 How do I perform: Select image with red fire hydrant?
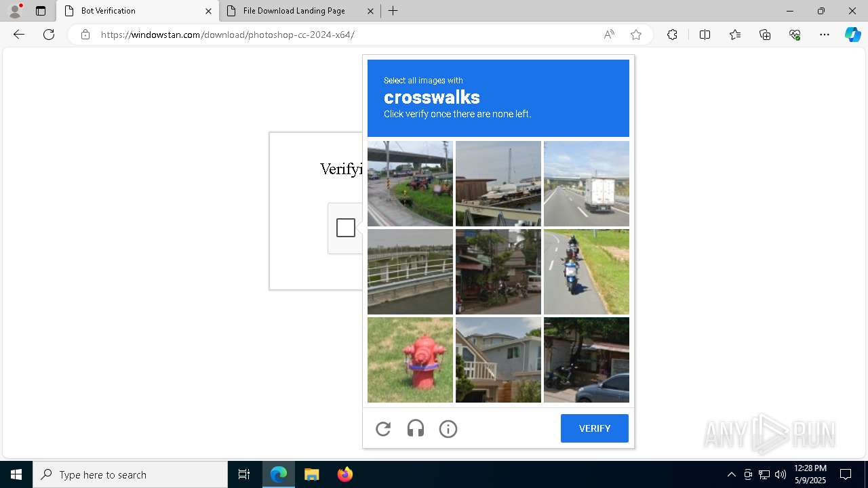pyautogui.click(x=410, y=360)
